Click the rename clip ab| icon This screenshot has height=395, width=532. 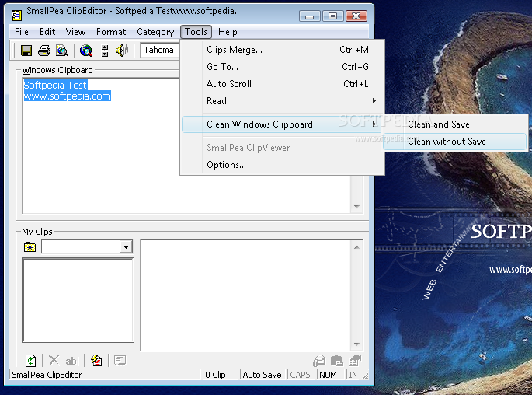[x=71, y=361]
